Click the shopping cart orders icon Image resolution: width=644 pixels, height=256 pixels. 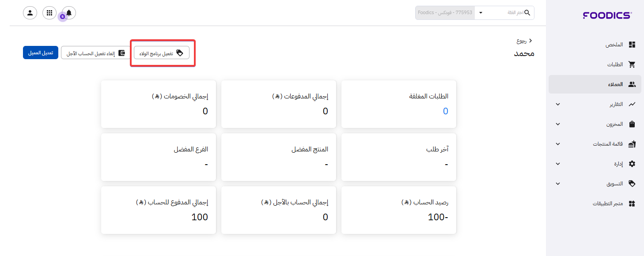pos(632,64)
